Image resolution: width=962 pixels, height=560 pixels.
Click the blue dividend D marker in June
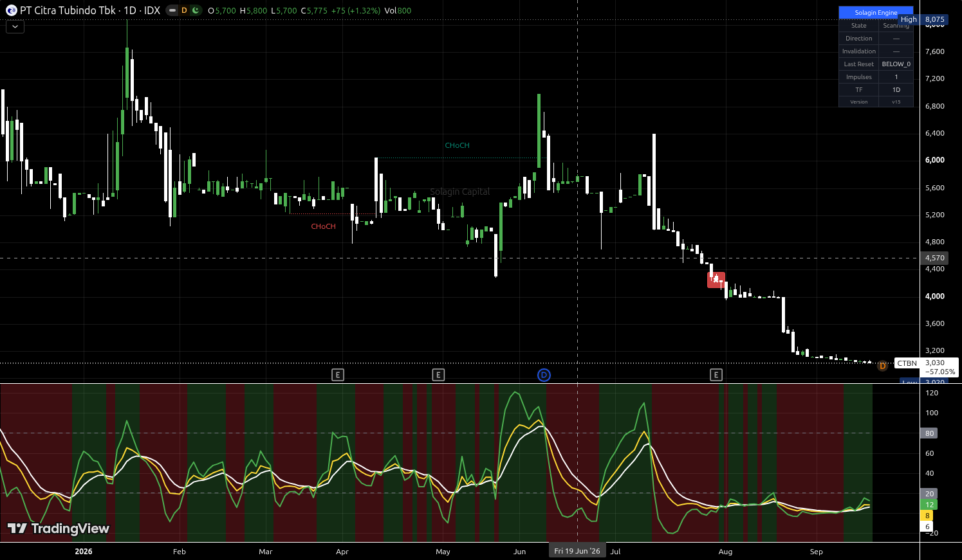(x=544, y=375)
